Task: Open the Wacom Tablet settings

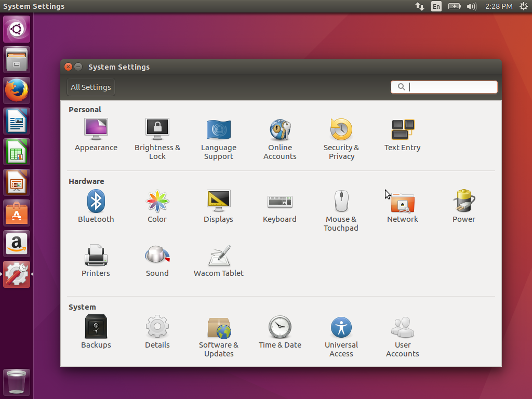Action: coord(219,261)
